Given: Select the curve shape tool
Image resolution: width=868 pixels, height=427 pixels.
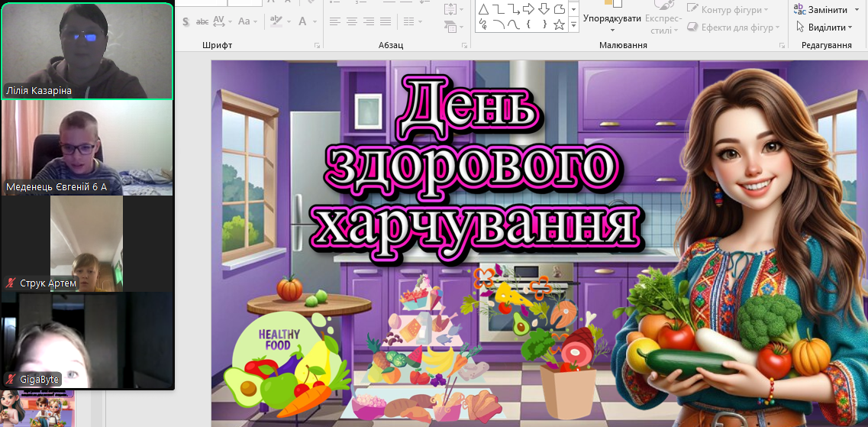Looking at the screenshot, I should [x=512, y=25].
